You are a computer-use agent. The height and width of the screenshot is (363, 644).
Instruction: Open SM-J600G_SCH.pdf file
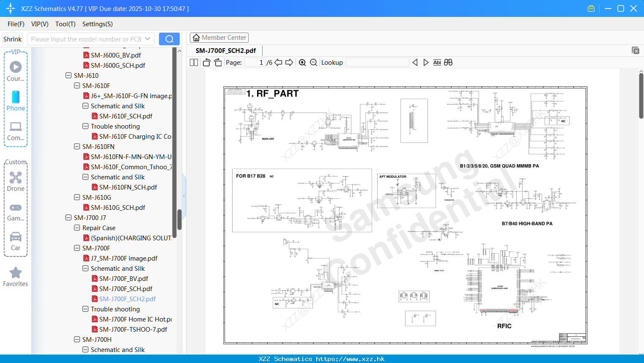point(118,65)
